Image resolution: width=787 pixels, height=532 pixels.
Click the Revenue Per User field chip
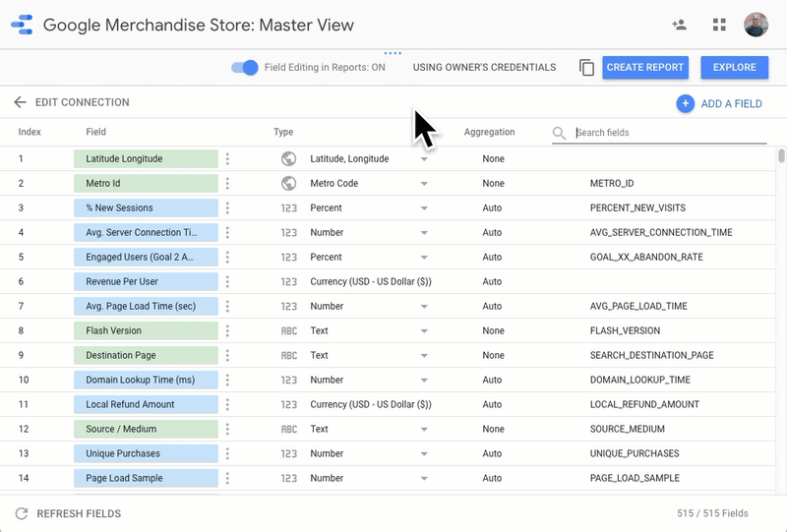146,281
